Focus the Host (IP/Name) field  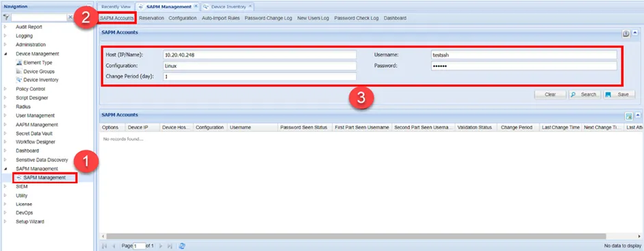(259, 55)
